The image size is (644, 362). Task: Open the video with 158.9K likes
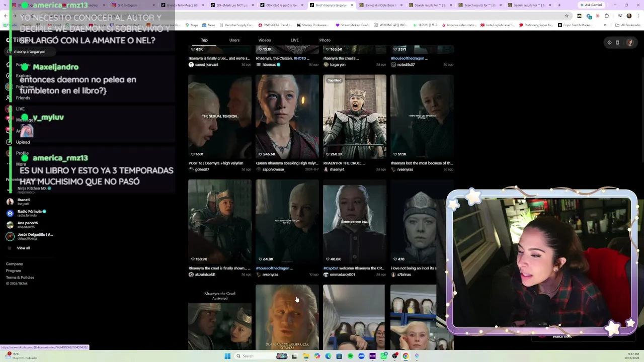pyautogui.click(x=220, y=222)
